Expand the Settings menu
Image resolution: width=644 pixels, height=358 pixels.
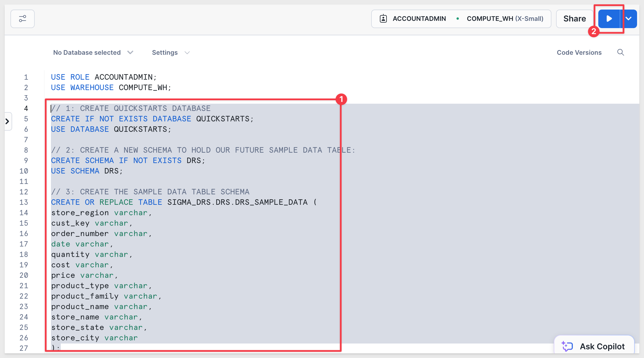[x=171, y=52]
